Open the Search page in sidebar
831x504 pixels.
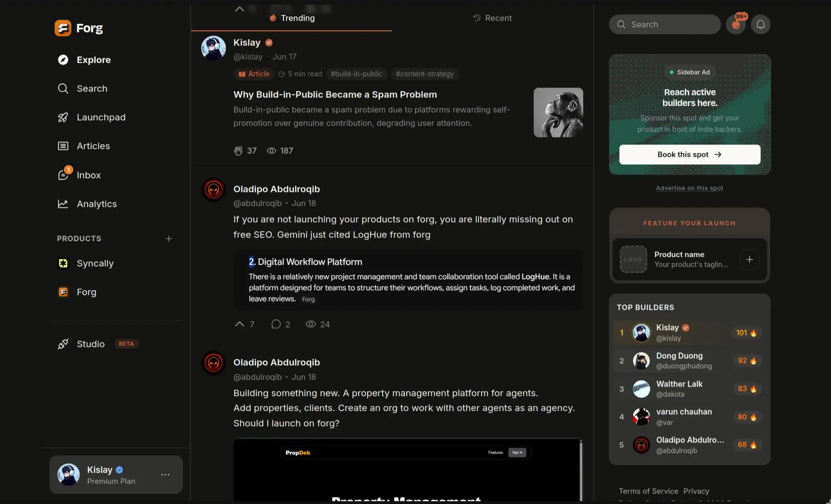[83, 89]
